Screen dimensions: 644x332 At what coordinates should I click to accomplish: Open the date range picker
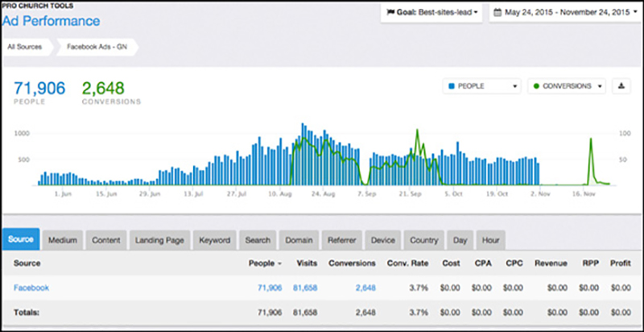click(x=563, y=13)
